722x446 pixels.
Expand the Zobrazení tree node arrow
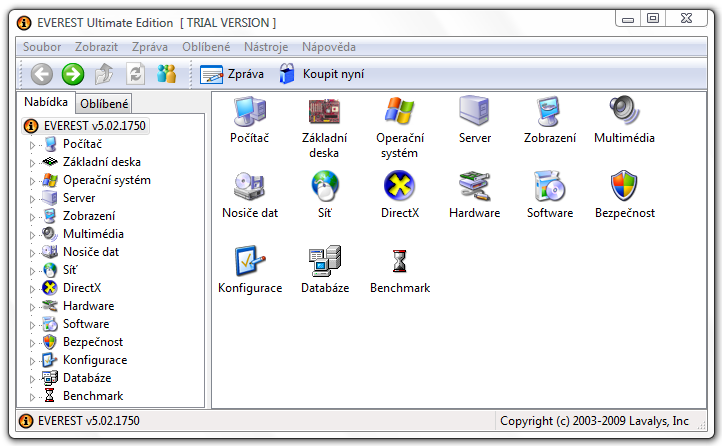coord(32,217)
